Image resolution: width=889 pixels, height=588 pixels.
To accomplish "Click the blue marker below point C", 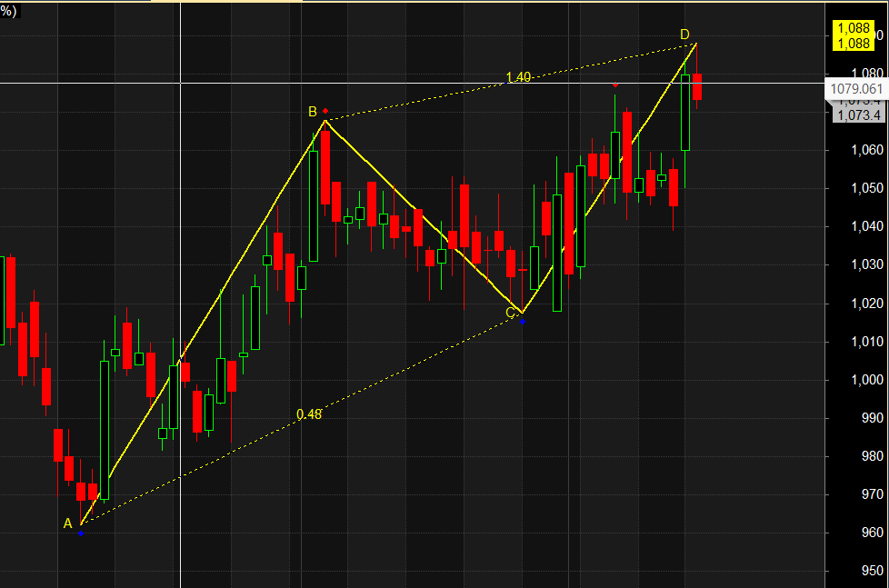I will (x=523, y=322).
